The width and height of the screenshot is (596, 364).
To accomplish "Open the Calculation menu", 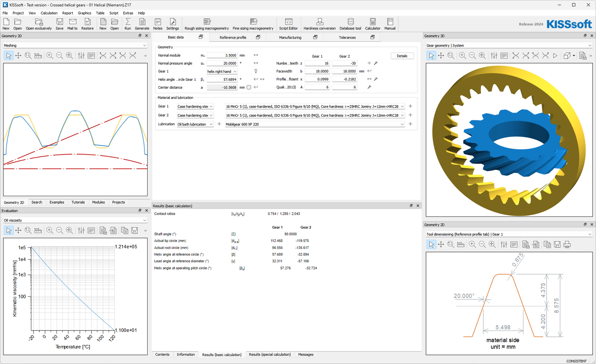I will [x=49, y=13].
